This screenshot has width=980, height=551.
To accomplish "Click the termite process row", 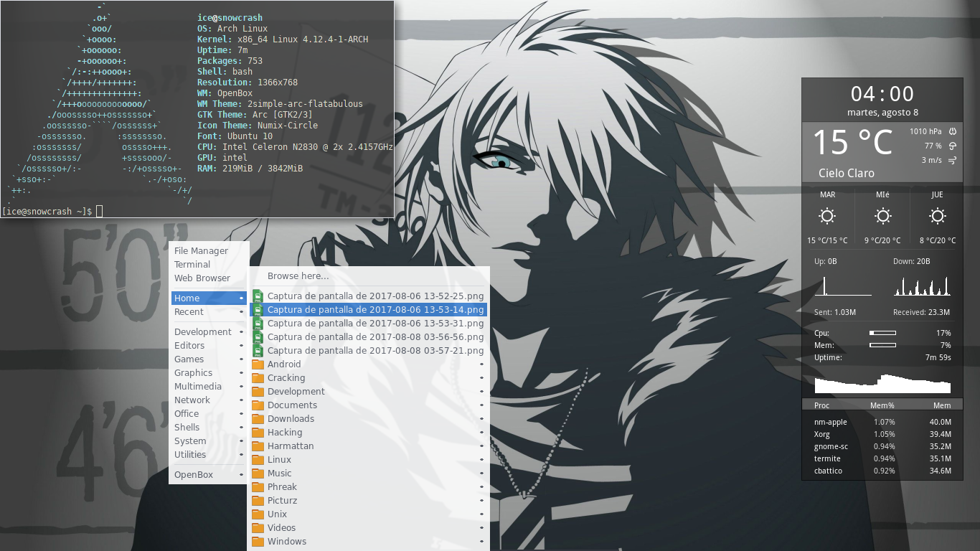I will click(x=882, y=458).
